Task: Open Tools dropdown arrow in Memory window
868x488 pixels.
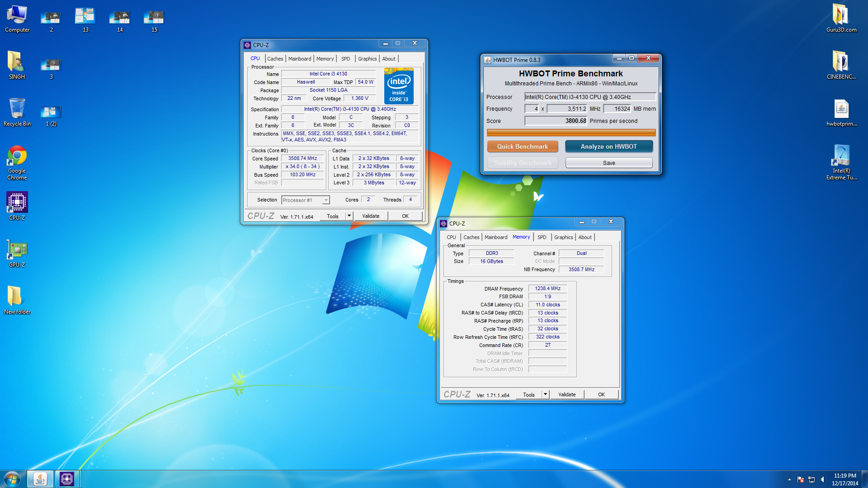Action: click(545, 394)
